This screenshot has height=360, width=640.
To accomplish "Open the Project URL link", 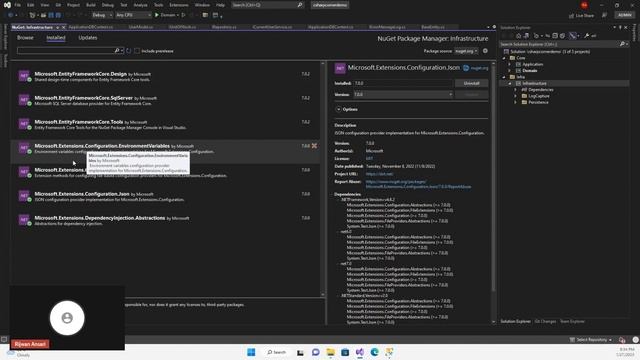I will click(380, 174).
